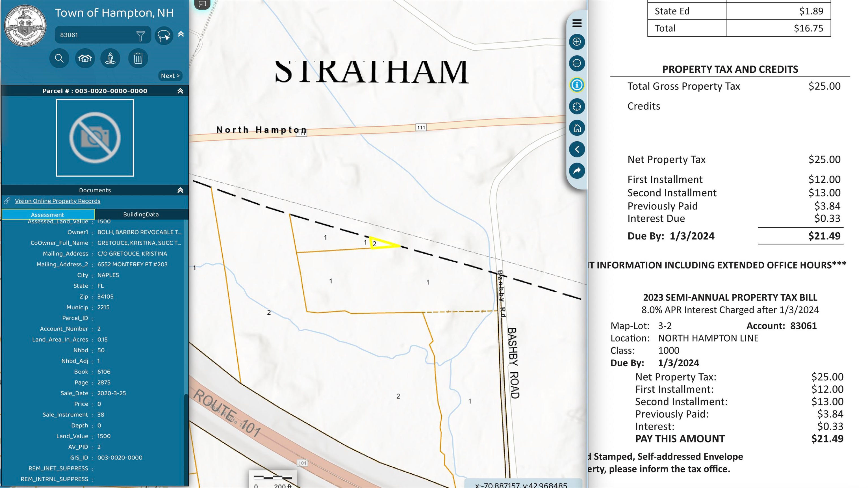The image size is (868, 488).
Task: Click mailing address 6552 MONTEREY PT #203
Action: coord(133,264)
